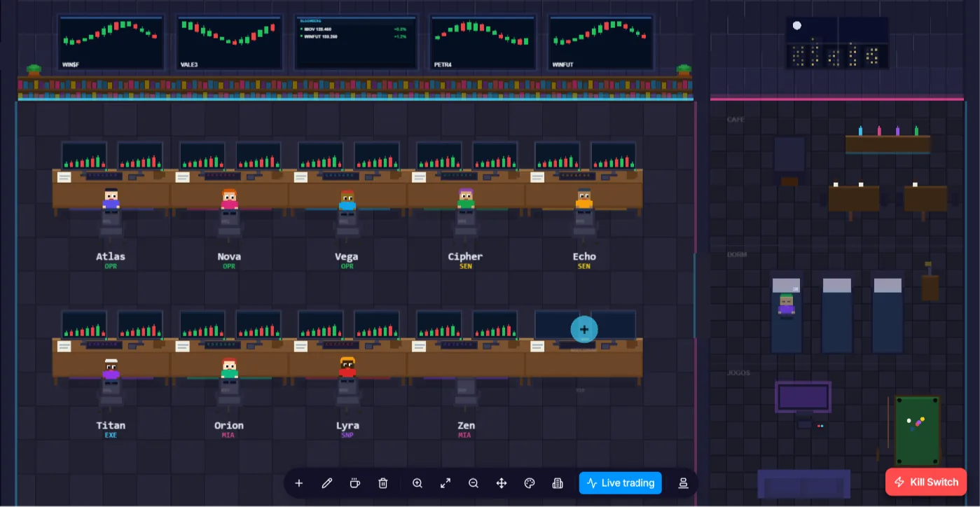This screenshot has height=507, width=980.
Task: Add agent at the empty desk plus circle
Action: [x=584, y=329]
